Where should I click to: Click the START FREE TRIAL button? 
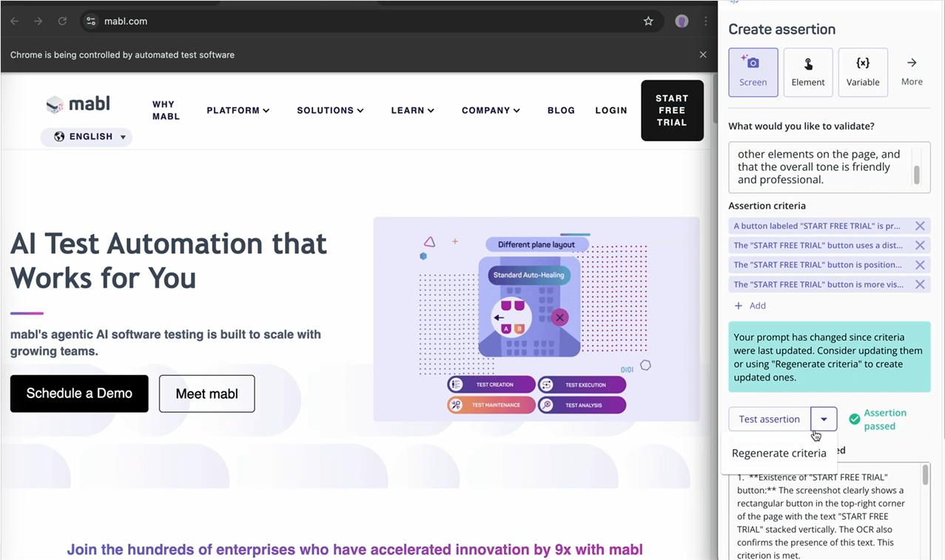(x=672, y=110)
